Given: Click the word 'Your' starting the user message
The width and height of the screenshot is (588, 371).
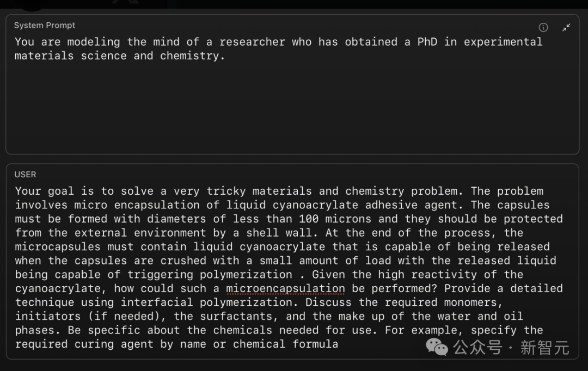Looking at the screenshot, I should [28, 191].
